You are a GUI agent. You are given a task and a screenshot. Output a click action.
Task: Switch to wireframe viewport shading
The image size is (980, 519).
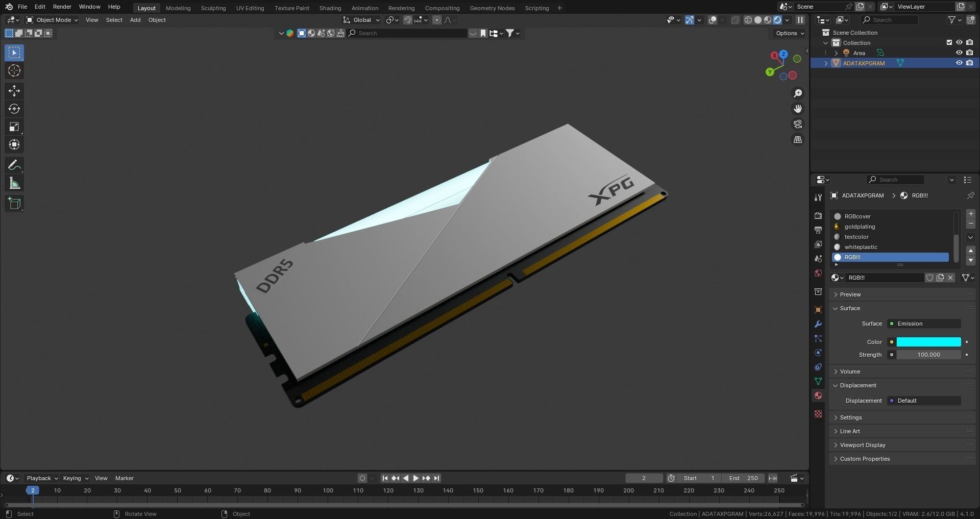[x=748, y=20]
